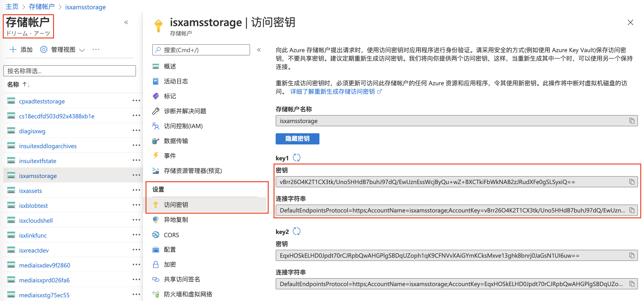The width and height of the screenshot is (644, 301).
Task: Open the 数据传输 panel
Action: coord(176,141)
